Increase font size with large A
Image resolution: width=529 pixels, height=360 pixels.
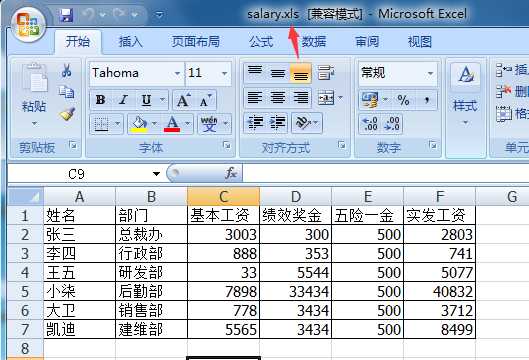(x=184, y=100)
